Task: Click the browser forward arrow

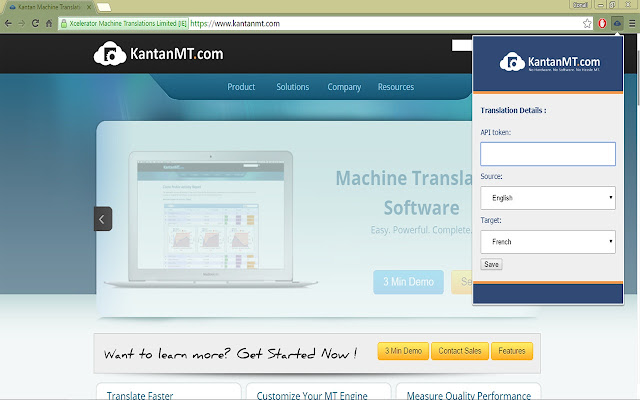Action: pos(22,24)
